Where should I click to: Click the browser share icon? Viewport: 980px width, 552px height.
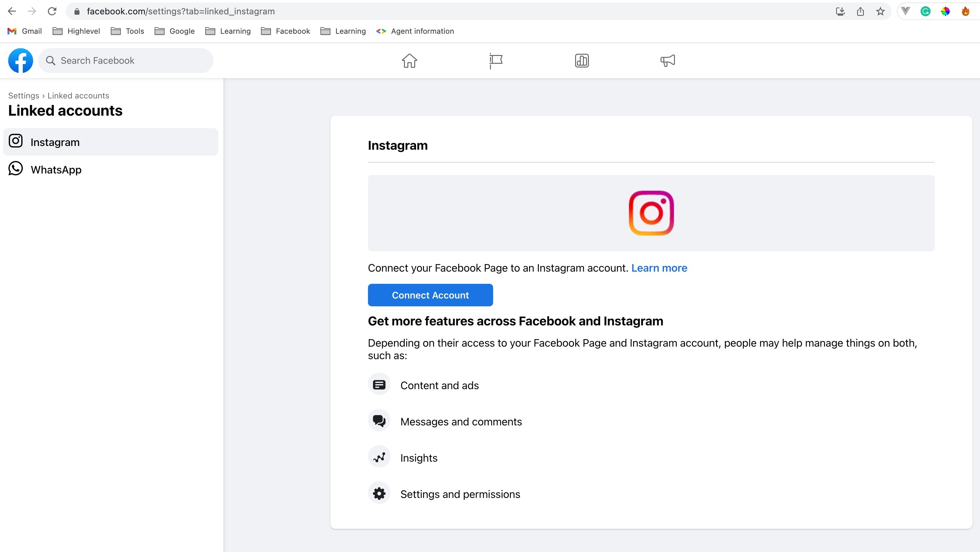[860, 11]
